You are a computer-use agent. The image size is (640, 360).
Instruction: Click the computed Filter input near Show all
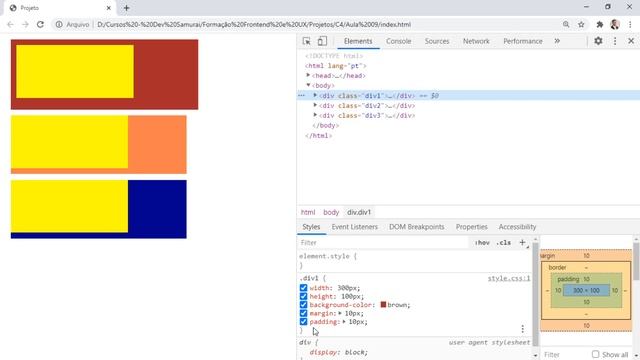[565, 354]
